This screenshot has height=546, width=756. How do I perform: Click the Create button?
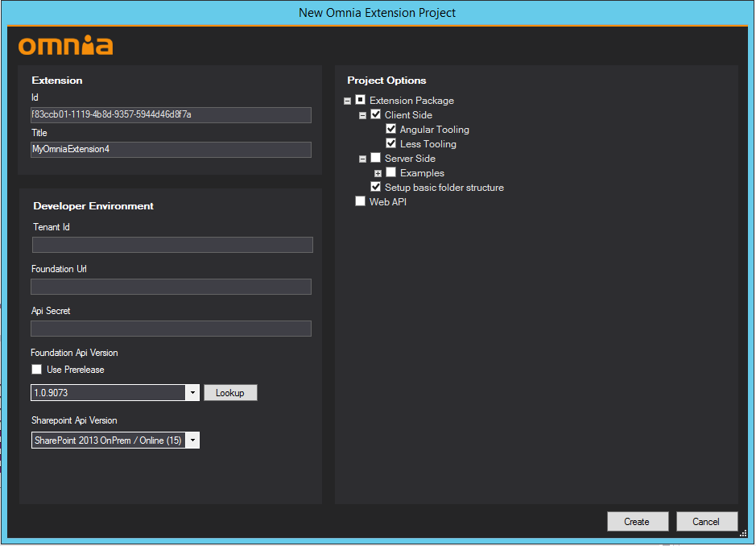tap(637, 521)
